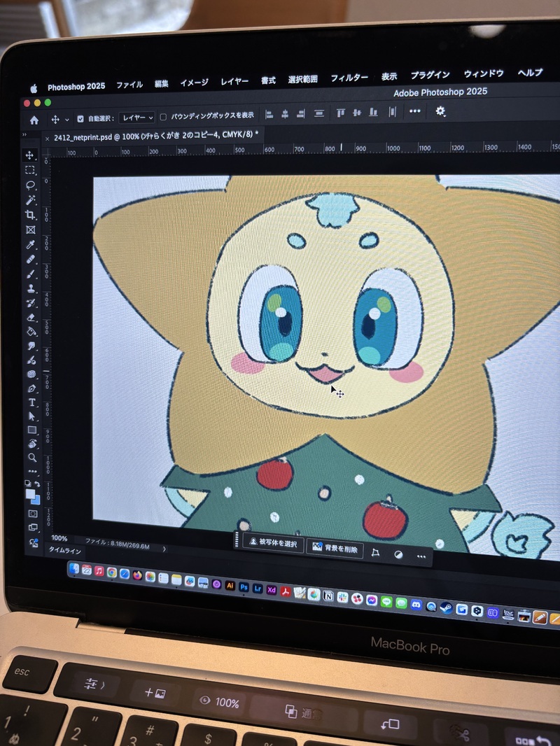This screenshot has height=746, width=560.
Task: Open Discord from the Dock
Action: click(416, 605)
